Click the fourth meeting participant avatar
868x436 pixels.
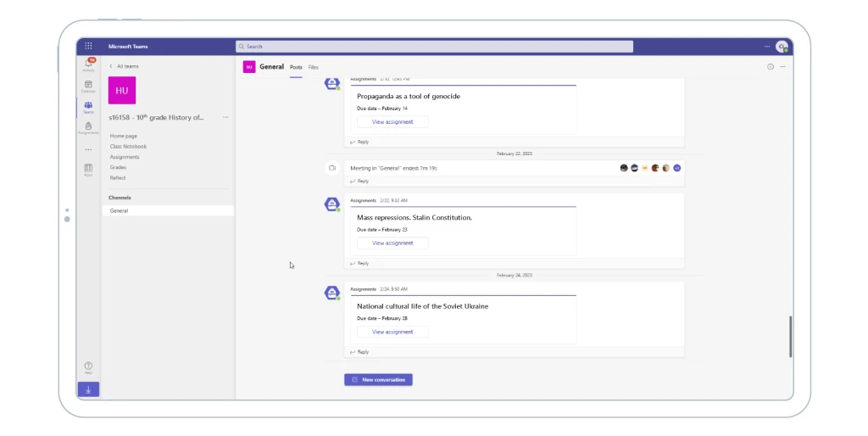coord(655,168)
